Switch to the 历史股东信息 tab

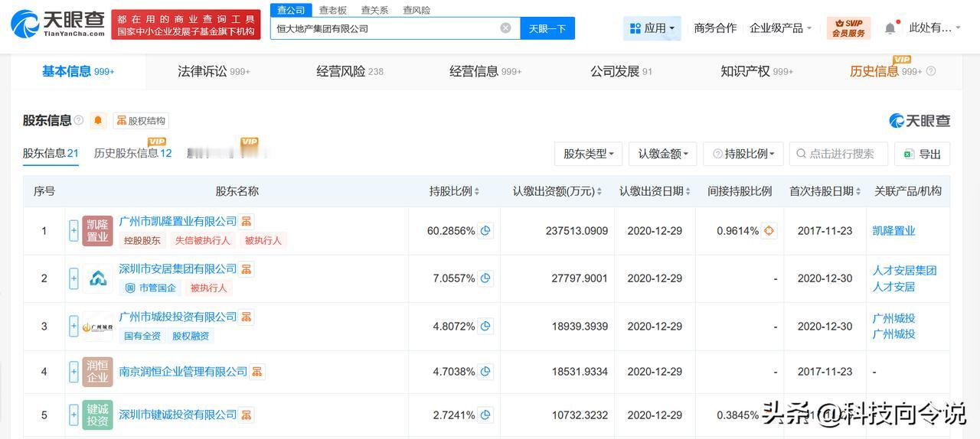pos(132,153)
